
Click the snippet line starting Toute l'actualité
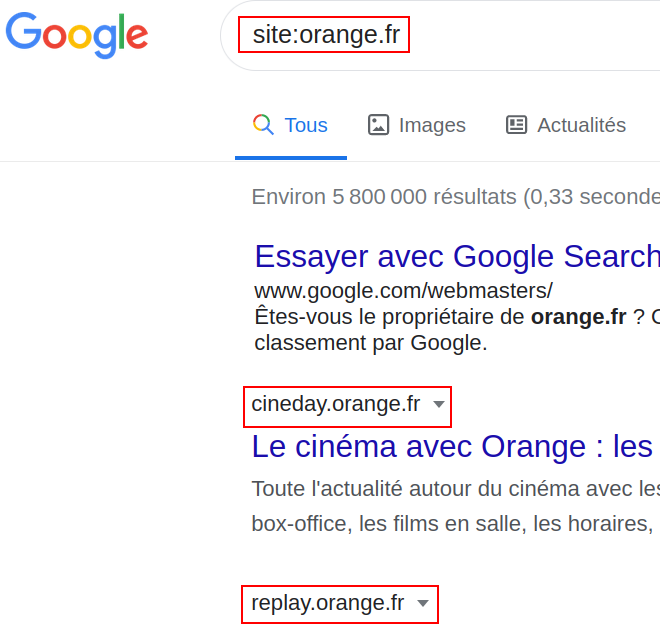tap(456, 489)
